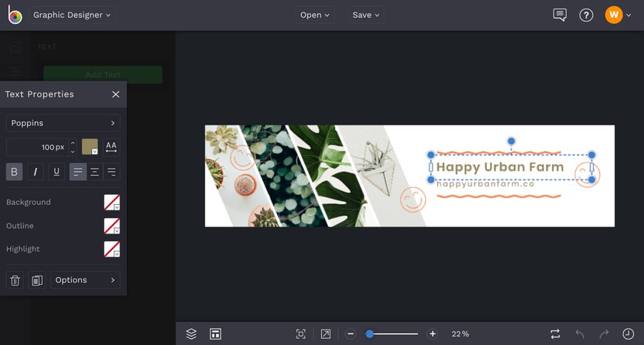Click the 22 % zoom value
The image size is (644, 345).
(461, 334)
